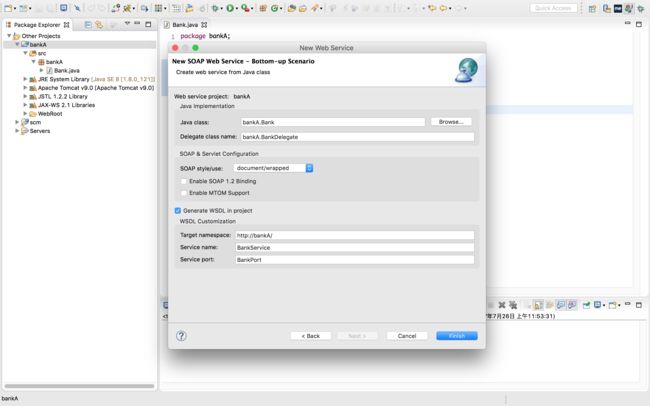Click the New file wizard toolbar icon

(x=8, y=8)
